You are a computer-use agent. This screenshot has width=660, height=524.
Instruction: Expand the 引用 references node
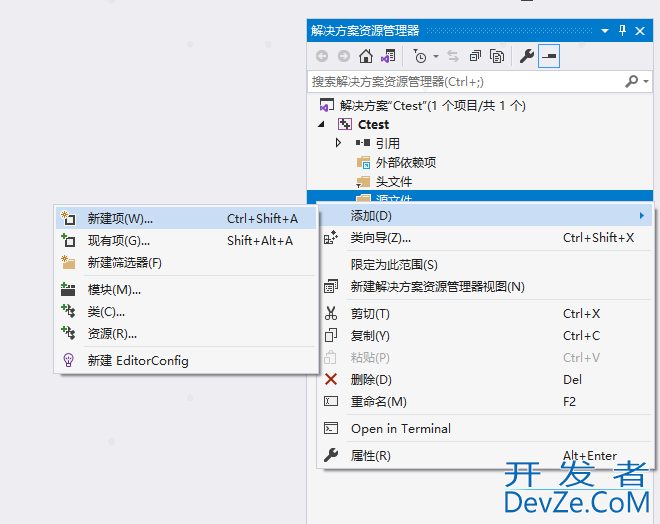338,143
